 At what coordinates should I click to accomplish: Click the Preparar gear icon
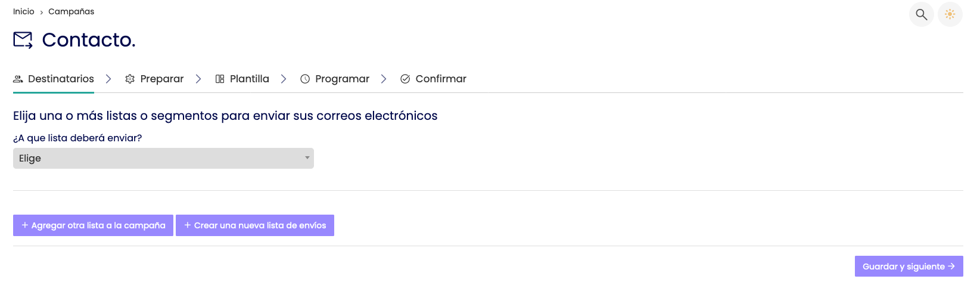click(130, 79)
